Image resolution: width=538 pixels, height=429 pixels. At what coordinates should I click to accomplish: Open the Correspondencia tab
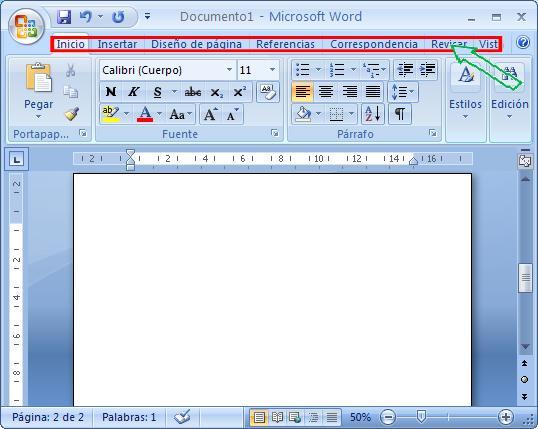coord(374,44)
